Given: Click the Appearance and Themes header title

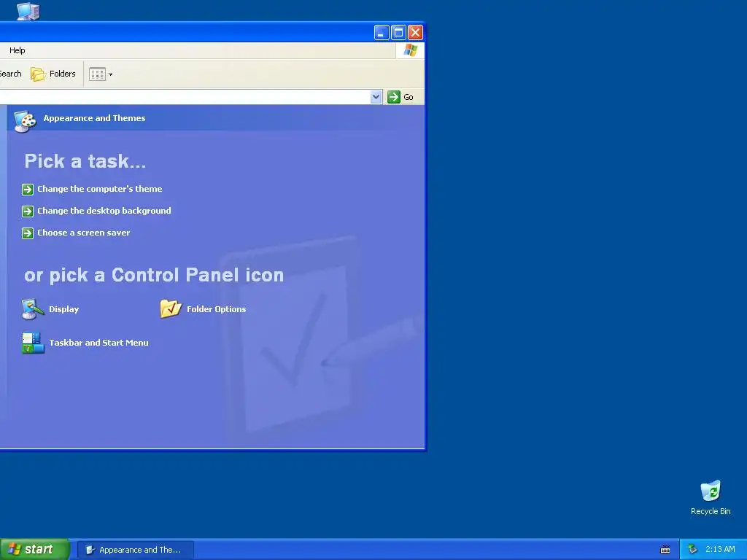Looking at the screenshot, I should tap(94, 118).
